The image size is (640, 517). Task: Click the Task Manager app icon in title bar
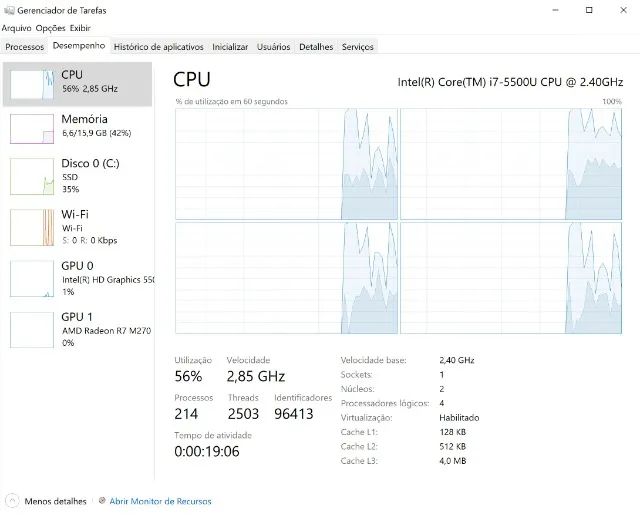[9, 10]
